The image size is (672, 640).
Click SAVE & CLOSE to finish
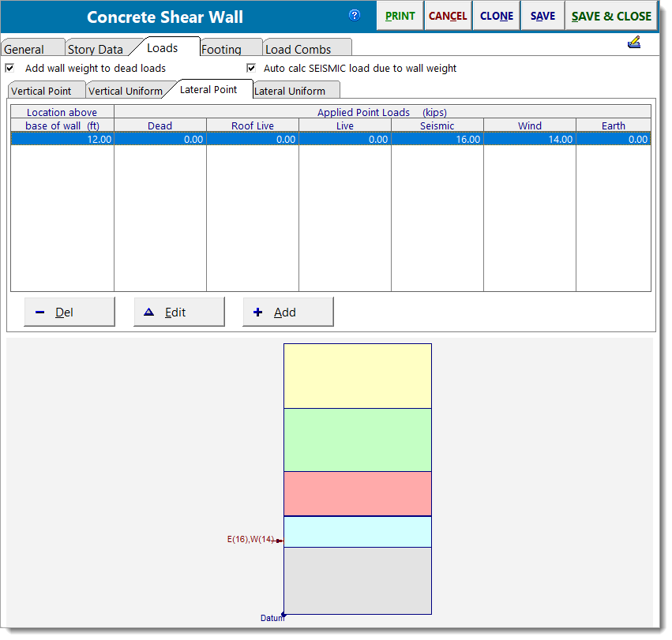point(611,15)
